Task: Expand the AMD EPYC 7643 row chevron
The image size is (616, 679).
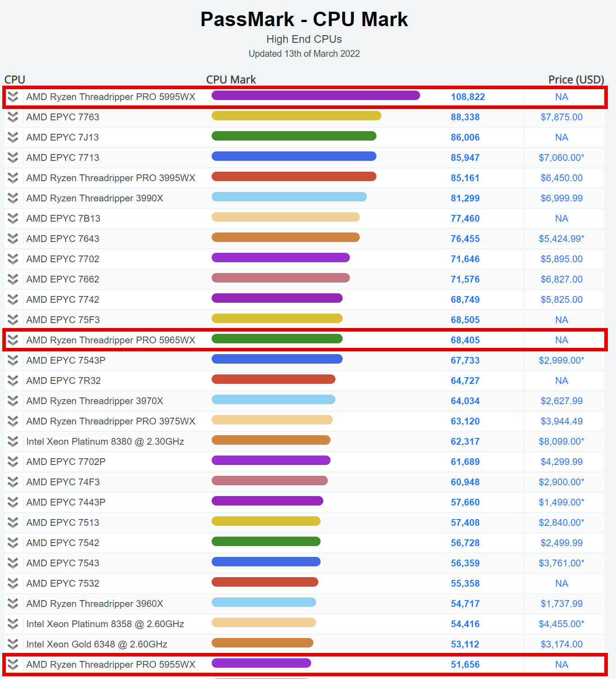Action: click(13, 239)
